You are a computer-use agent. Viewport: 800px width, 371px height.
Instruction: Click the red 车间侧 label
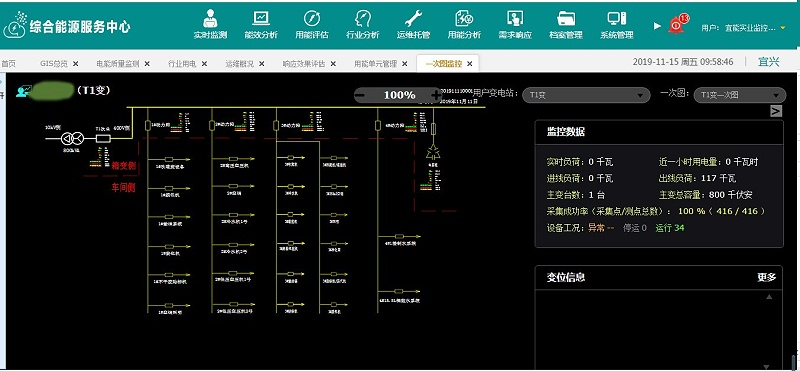click(x=123, y=187)
